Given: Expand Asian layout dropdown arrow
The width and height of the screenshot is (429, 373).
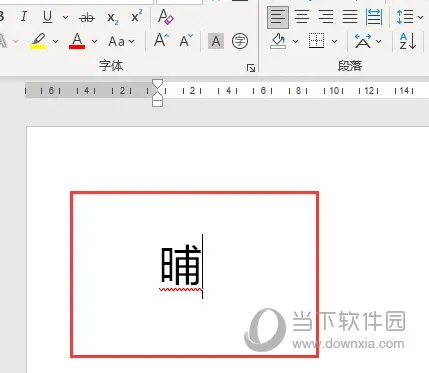Looking at the screenshot, I should [x=378, y=42].
